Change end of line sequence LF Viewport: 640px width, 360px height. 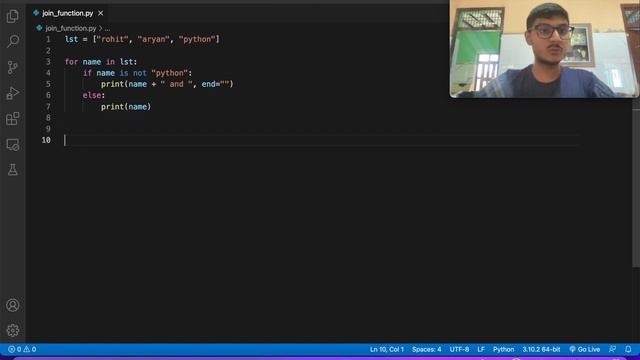[x=481, y=349]
